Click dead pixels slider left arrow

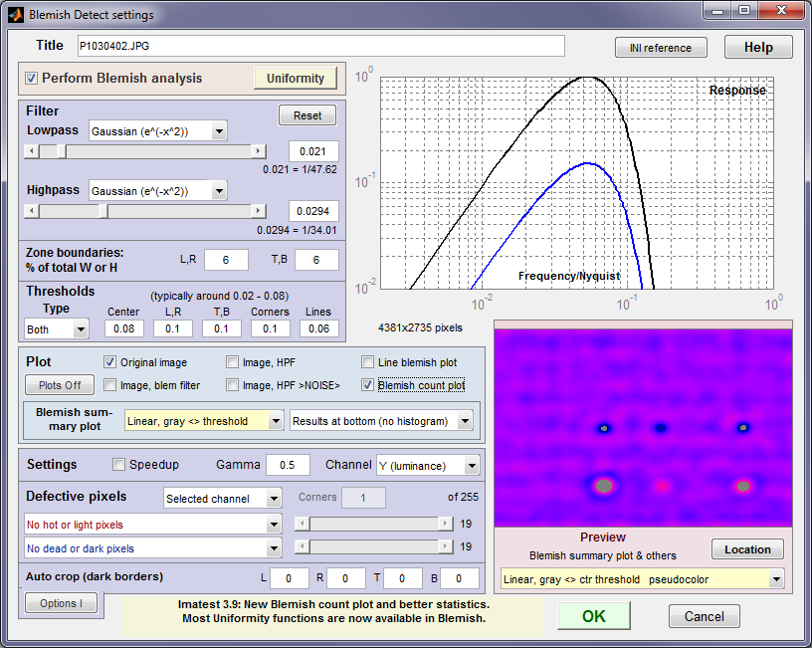click(x=303, y=546)
